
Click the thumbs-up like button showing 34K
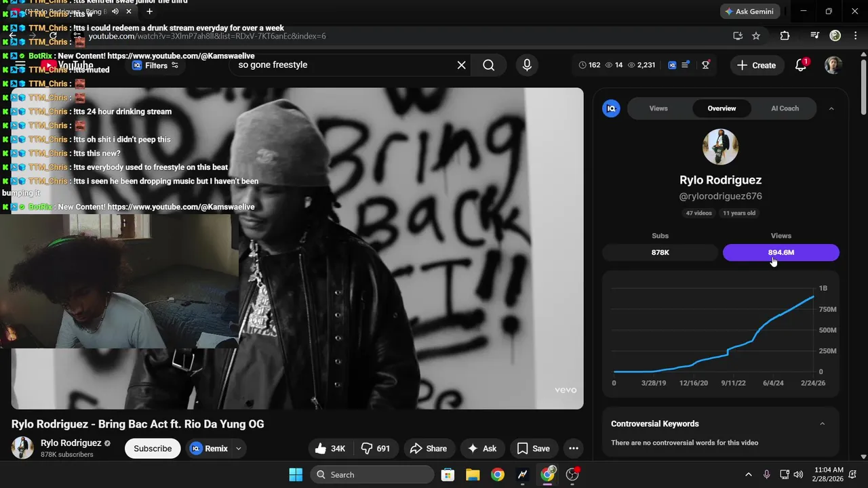pyautogui.click(x=331, y=448)
